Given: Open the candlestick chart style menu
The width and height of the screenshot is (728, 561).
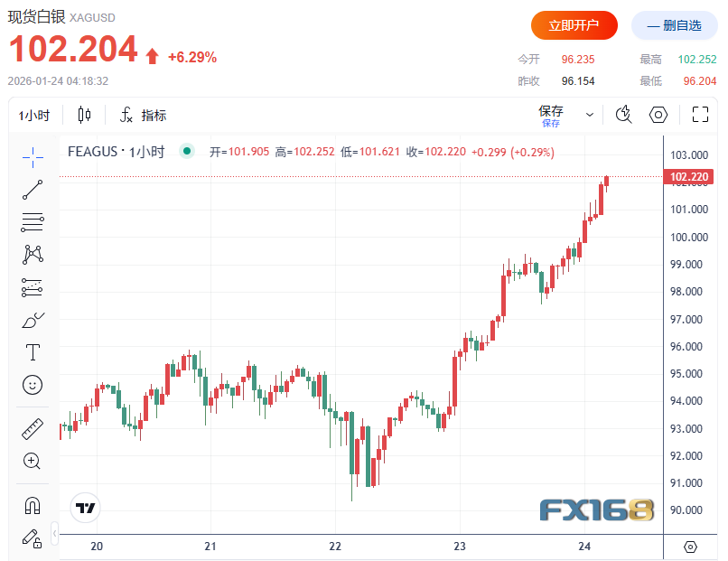Looking at the screenshot, I should (85, 115).
